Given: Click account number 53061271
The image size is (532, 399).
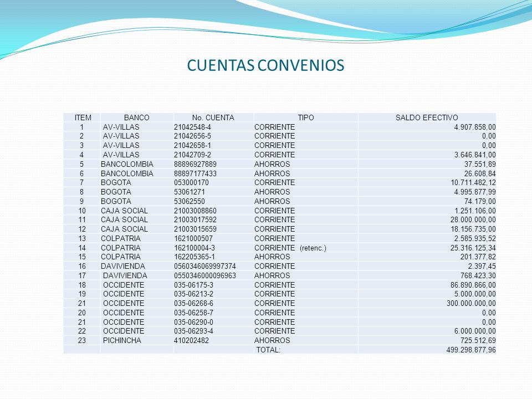Looking at the screenshot, I should point(190,192).
